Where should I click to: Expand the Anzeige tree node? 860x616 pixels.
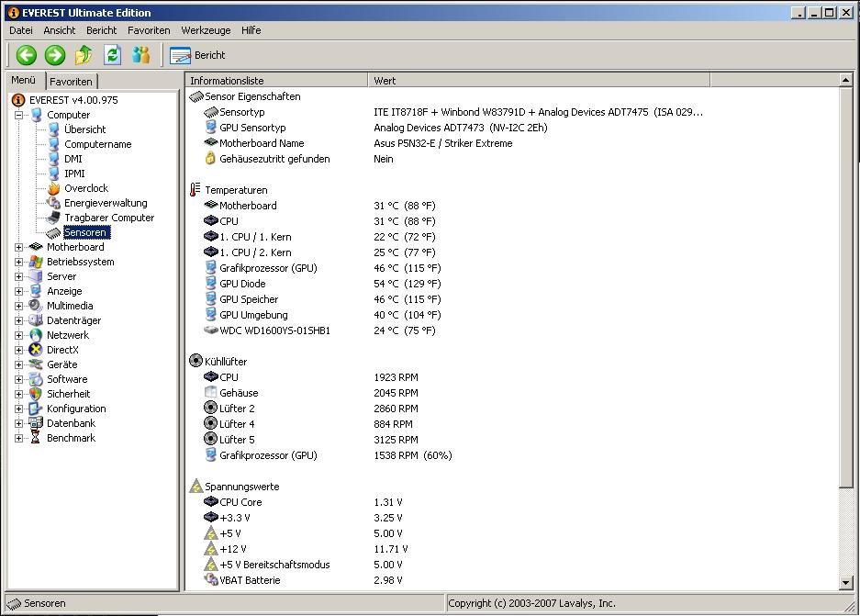pos(18,291)
